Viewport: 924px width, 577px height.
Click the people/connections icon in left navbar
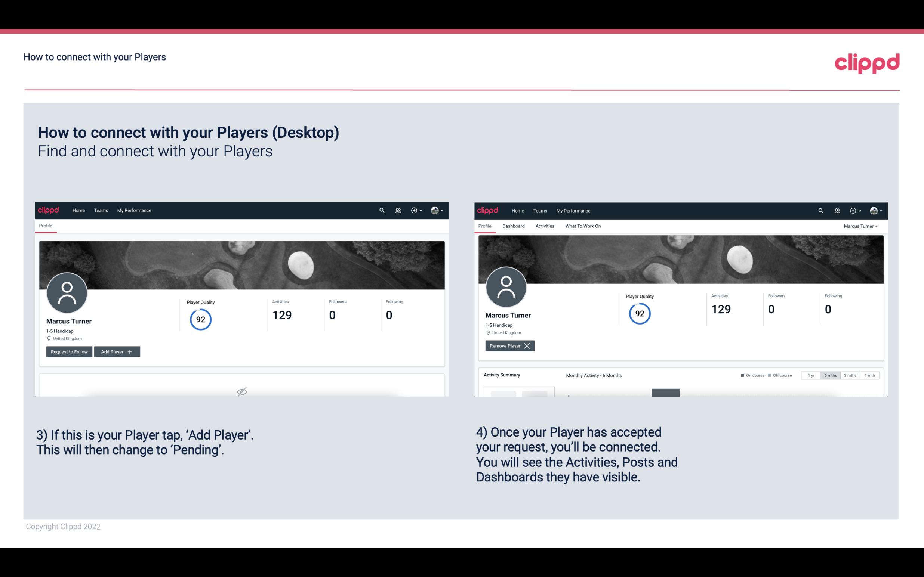(x=398, y=210)
